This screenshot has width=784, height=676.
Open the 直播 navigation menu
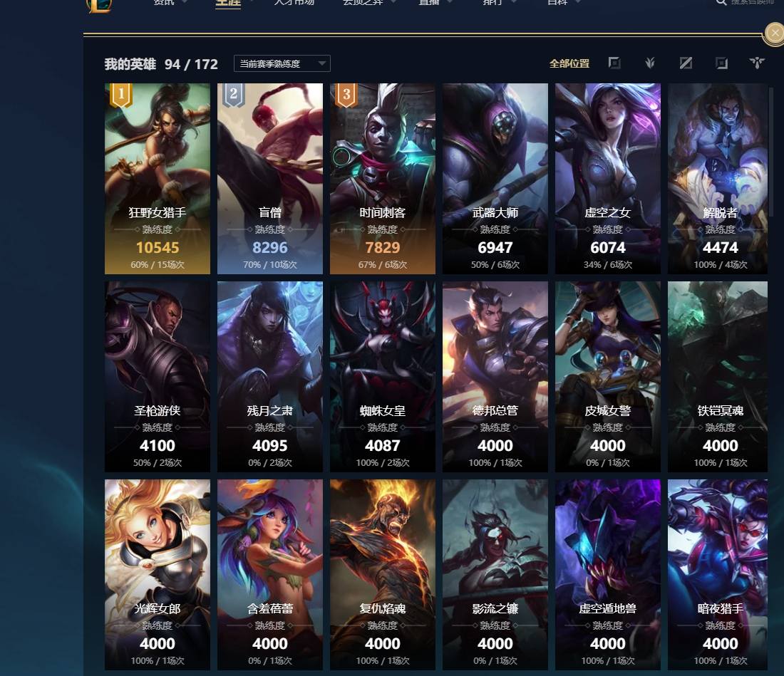(430, 3)
